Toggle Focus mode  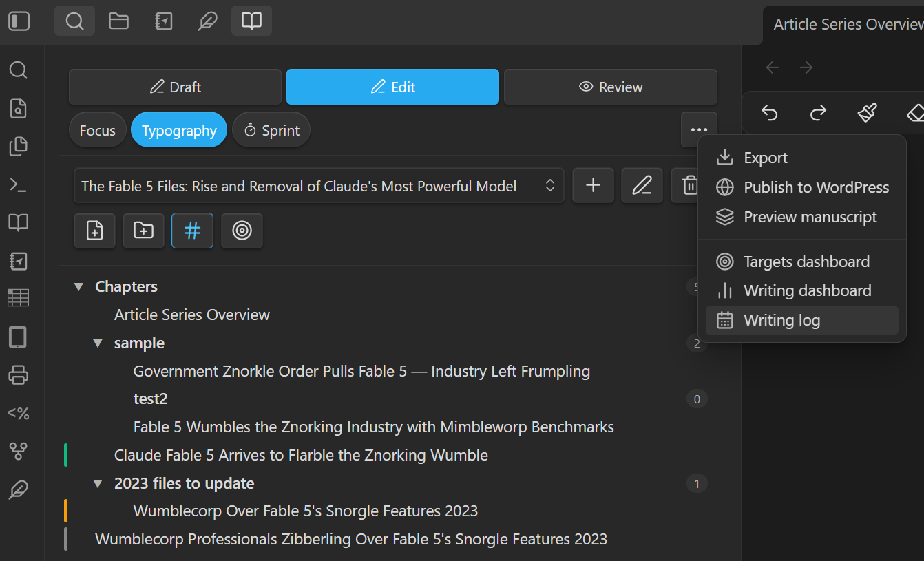coord(97,130)
